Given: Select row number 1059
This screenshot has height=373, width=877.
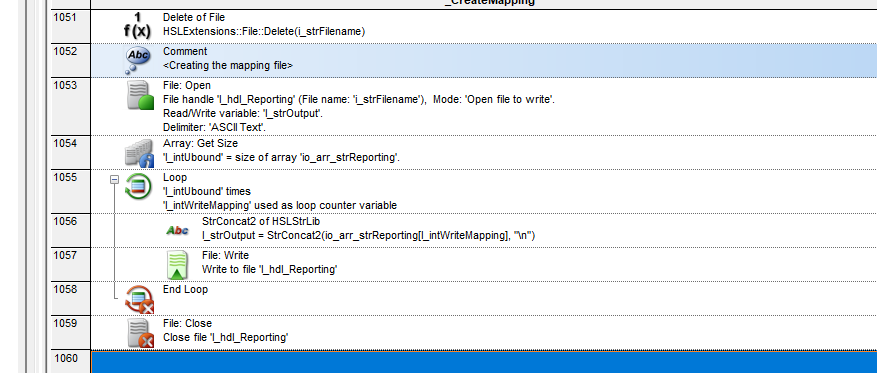Looking at the screenshot, I should coord(71,332).
